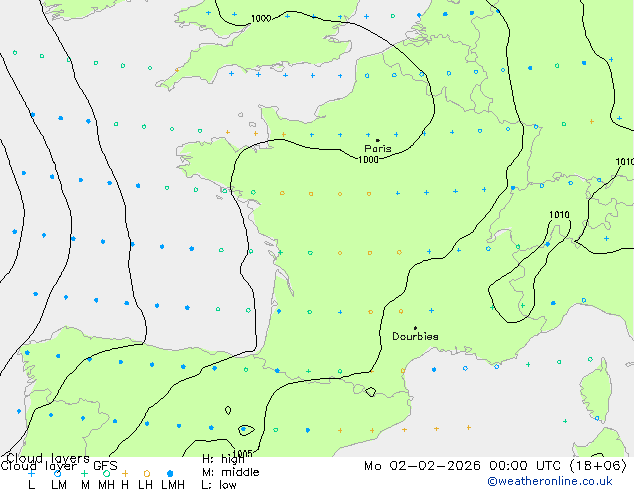
Task: Click the orange open-circle legend symbol for LH
Action: point(147,473)
